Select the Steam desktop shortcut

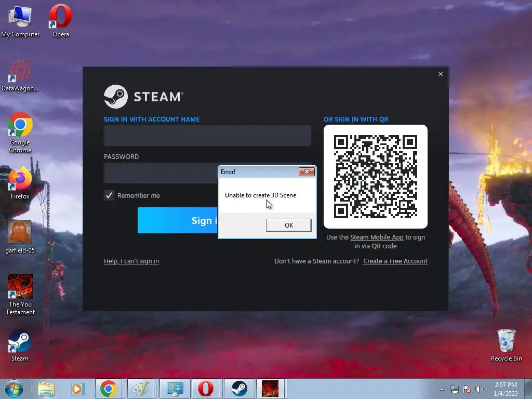pyautogui.click(x=20, y=345)
